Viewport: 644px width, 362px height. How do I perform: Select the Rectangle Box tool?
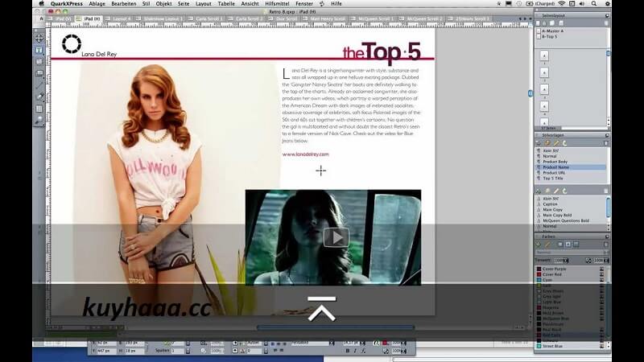[x=39, y=73]
